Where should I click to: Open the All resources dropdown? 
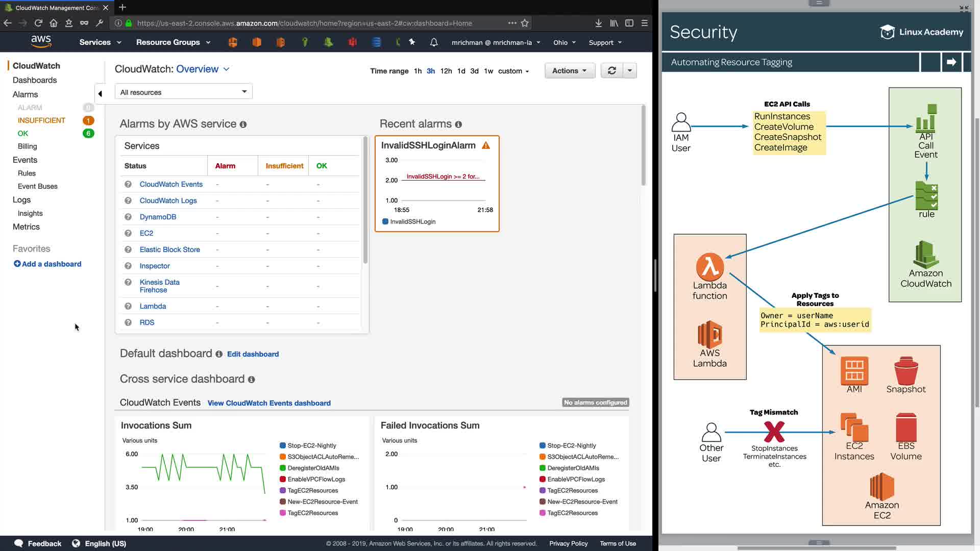(183, 92)
